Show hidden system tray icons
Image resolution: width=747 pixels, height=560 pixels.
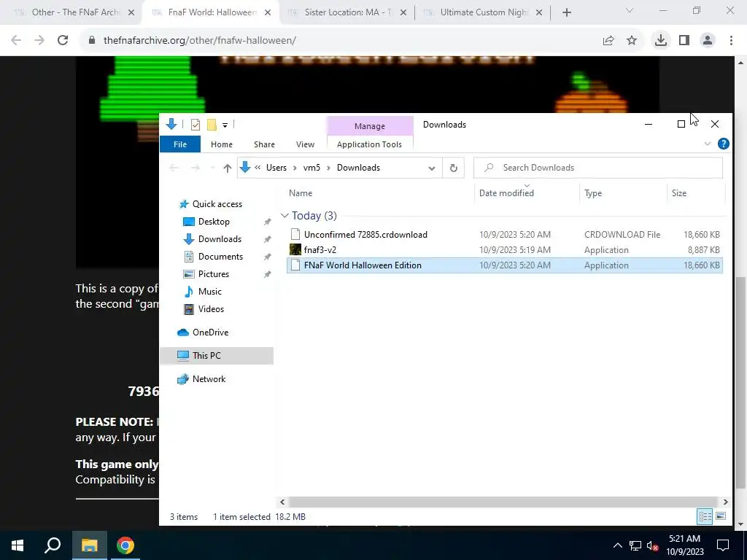pos(617,545)
